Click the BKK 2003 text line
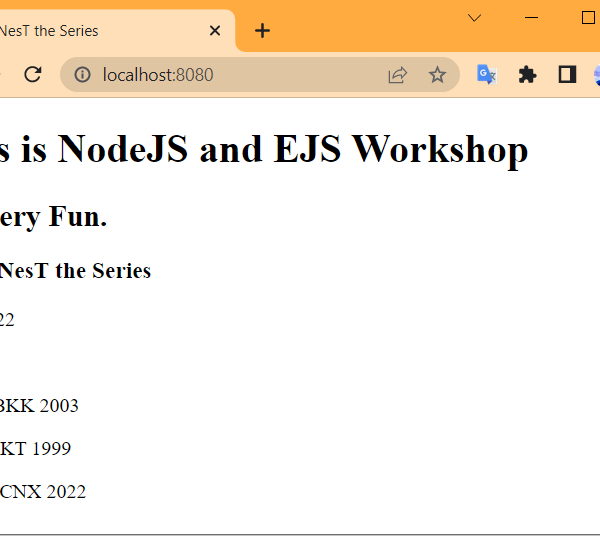Viewport: 600px width, 536px height. pyautogui.click(x=39, y=406)
